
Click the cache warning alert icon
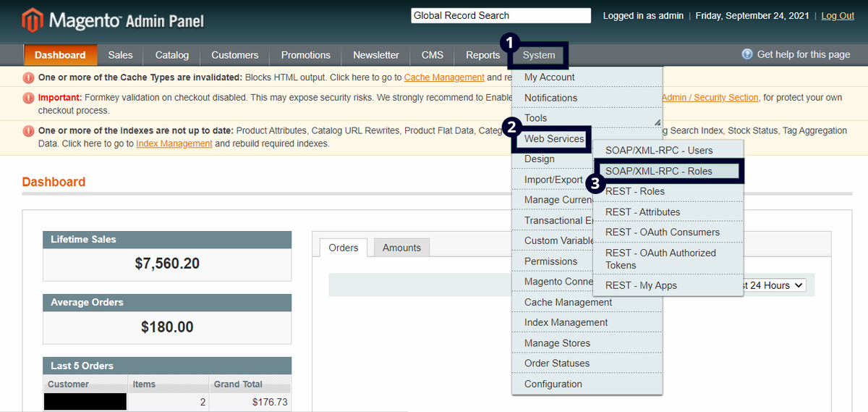pos(28,77)
